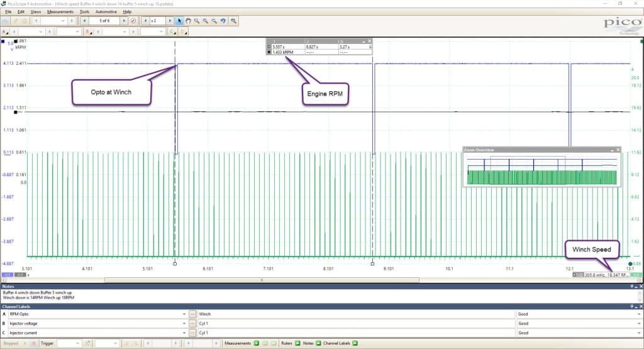Click the 5.557 s ruler value

[x=278, y=47]
